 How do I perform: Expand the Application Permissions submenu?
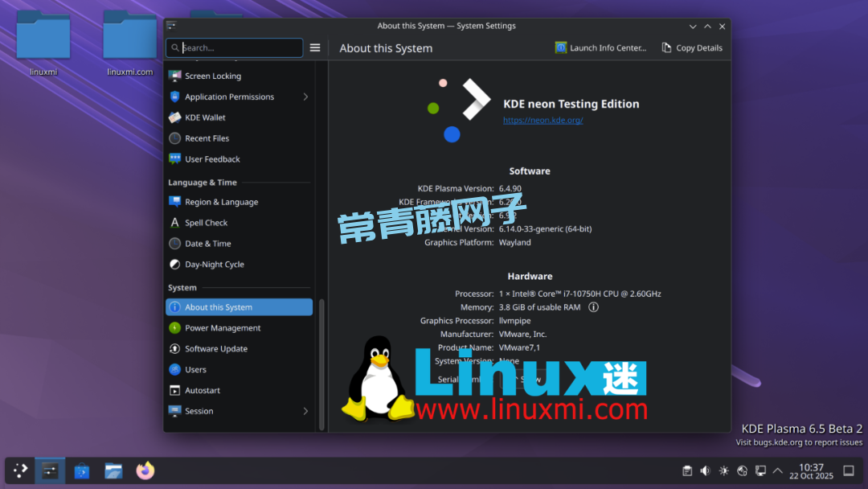pos(305,97)
